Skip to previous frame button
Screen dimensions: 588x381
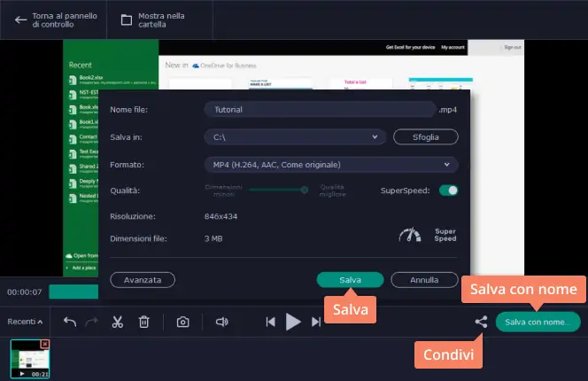270,322
